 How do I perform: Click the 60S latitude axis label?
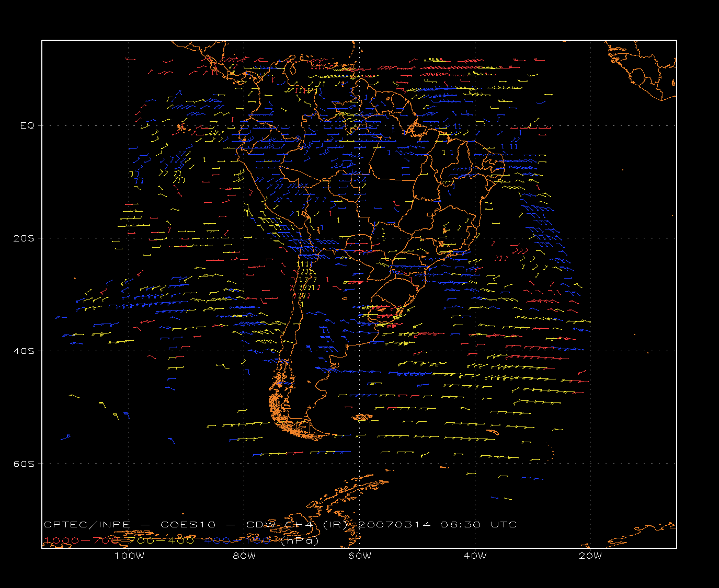pos(24,464)
